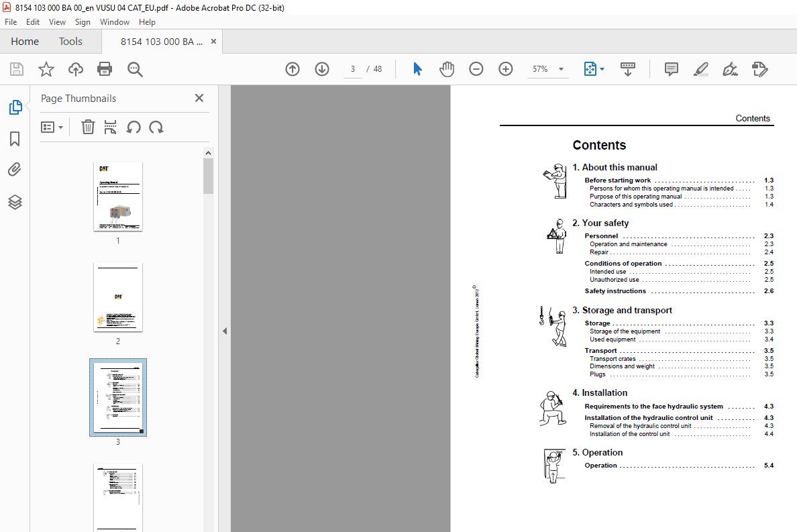This screenshot has width=797, height=532.
Task: Switch to the Home tab
Action: coord(25,41)
